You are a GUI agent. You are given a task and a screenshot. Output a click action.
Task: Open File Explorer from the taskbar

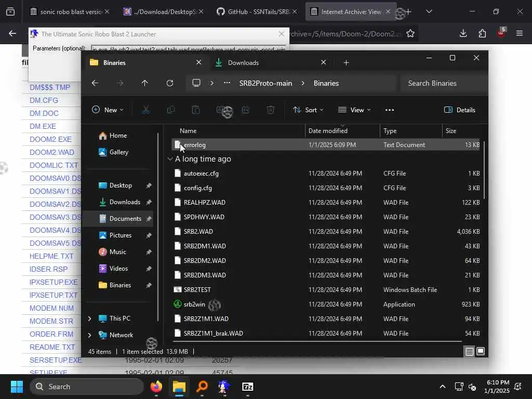[x=179, y=387]
